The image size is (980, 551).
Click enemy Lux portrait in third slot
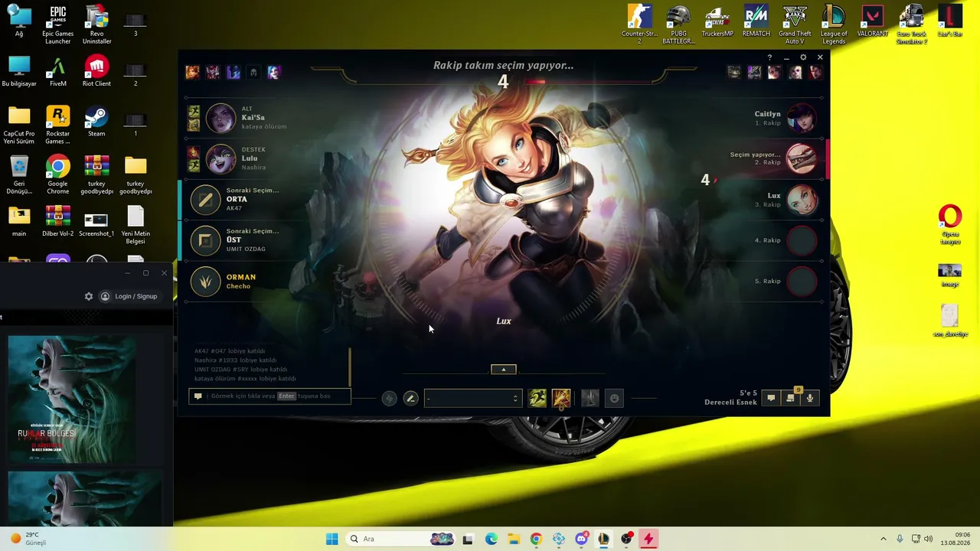pos(802,199)
